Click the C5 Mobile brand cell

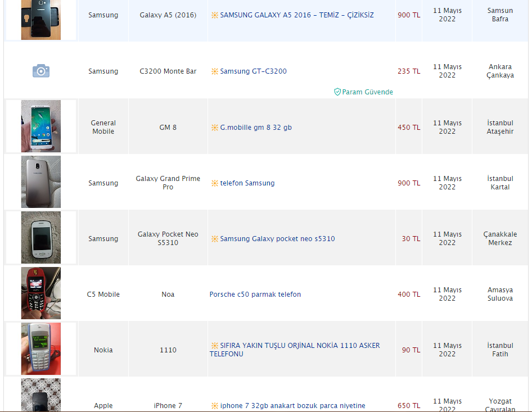(103, 295)
